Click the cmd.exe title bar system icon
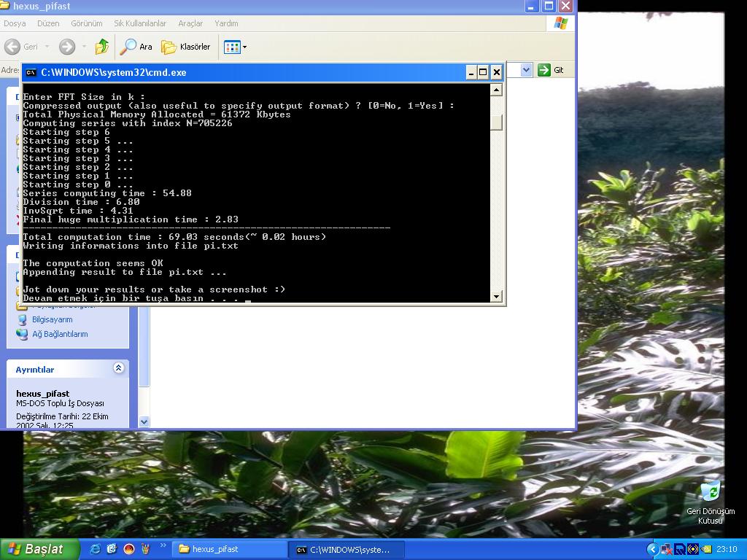 click(x=31, y=72)
